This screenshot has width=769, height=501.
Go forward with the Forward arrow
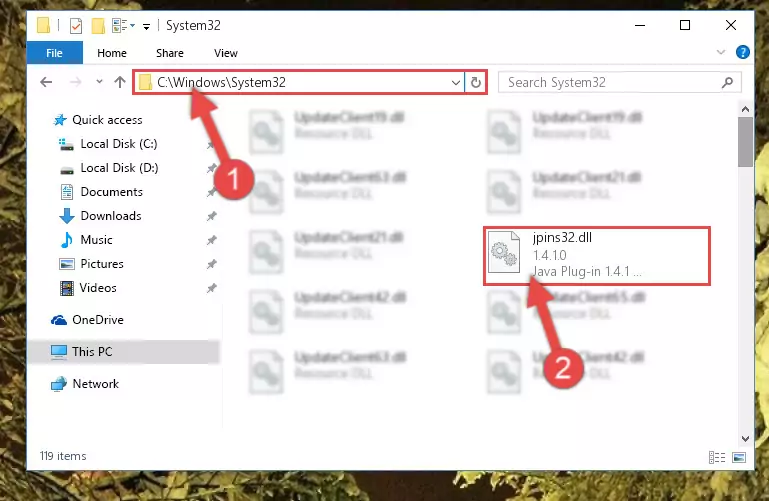75,82
